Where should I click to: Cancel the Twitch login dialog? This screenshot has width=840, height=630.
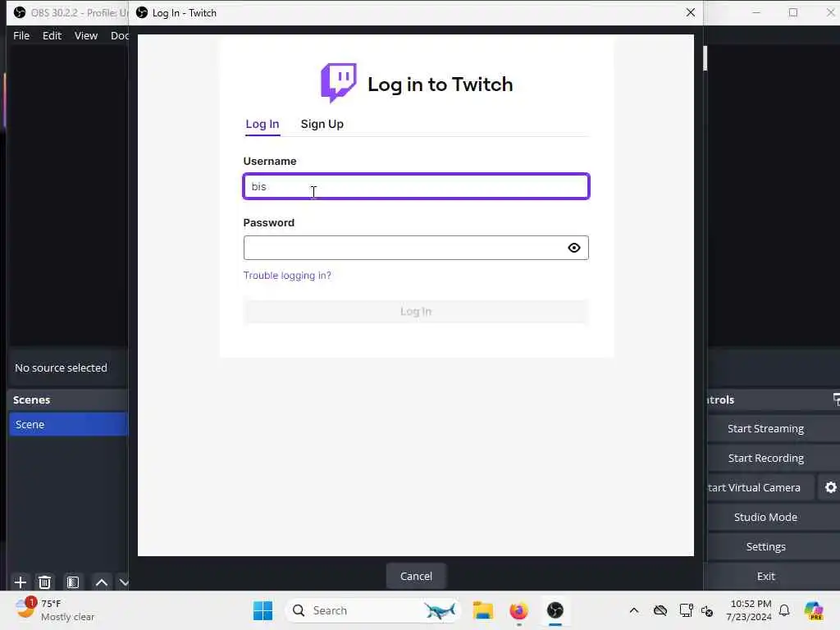pyautogui.click(x=416, y=576)
